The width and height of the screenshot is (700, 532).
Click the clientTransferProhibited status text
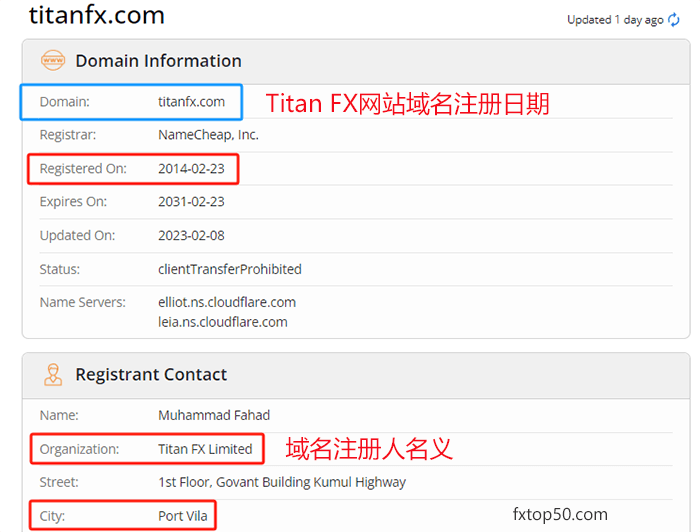tap(230, 269)
